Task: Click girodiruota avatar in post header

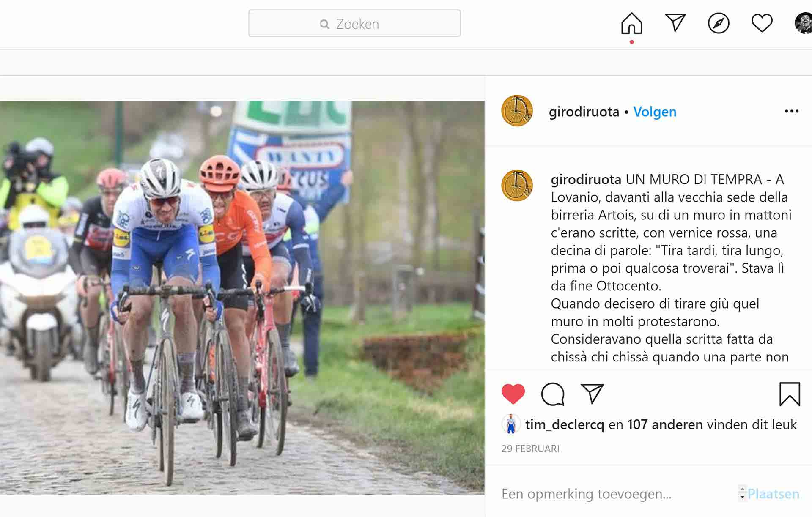Action: [x=517, y=111]
